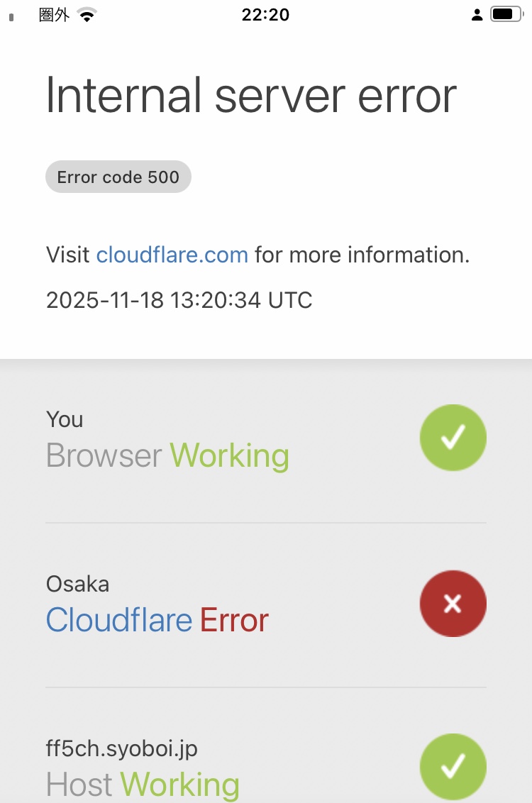Image resolution: width=532 pixels, height=803 pixels.
Task: Tap the red Error status text
Action: coord(234,621)
